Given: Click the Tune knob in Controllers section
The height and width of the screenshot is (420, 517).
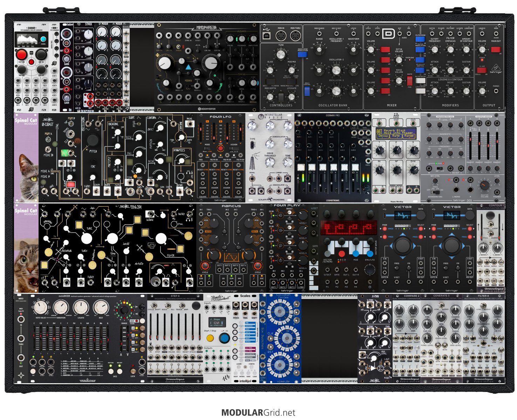Looking at the screenshot, I should [281, 54].
